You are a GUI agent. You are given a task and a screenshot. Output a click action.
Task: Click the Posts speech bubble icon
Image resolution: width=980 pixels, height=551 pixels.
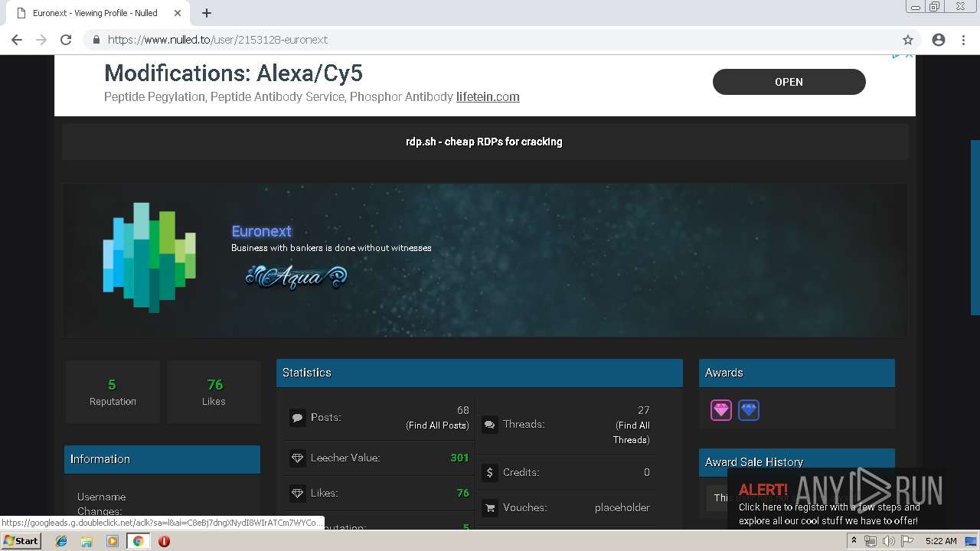[x=297, y=418]
